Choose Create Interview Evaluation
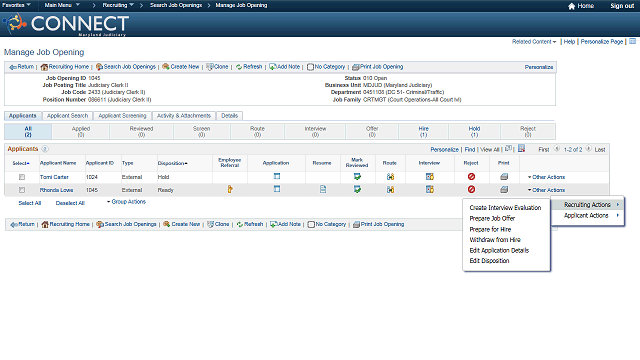This screenshot has width=640, height=360. point(505,207)
